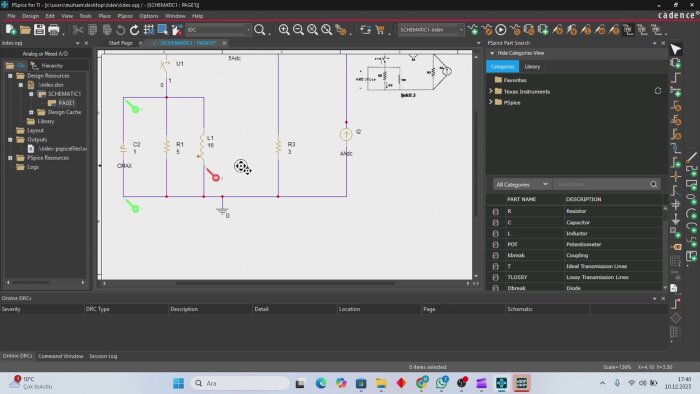
Task: Click the part search input field
Action: [x=600, y=184]
